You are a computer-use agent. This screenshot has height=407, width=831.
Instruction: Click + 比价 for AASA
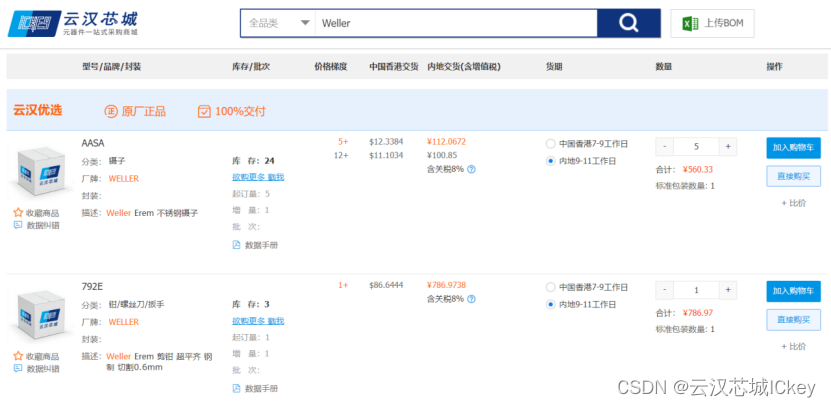[793, 203]
